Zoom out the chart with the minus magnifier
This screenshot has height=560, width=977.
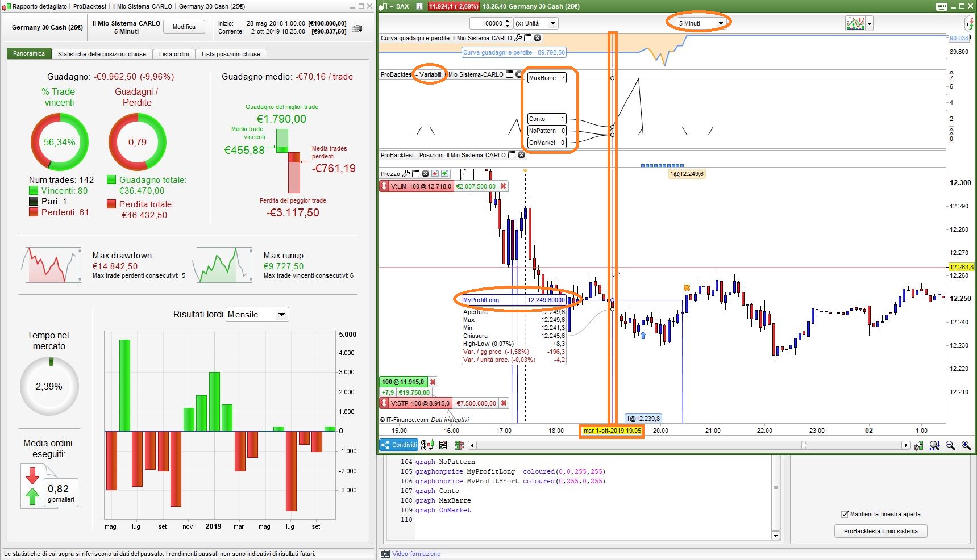950,445
